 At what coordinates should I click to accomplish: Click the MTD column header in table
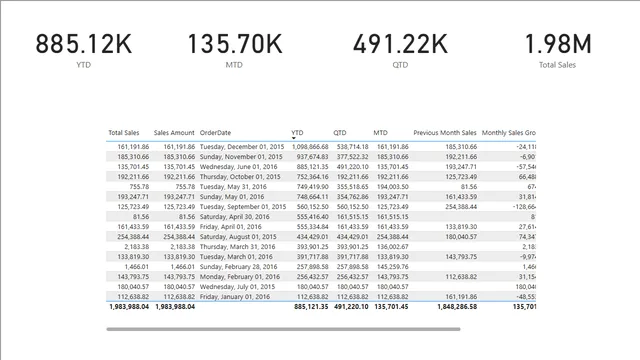pyautogui.click(x=380, y=133)
